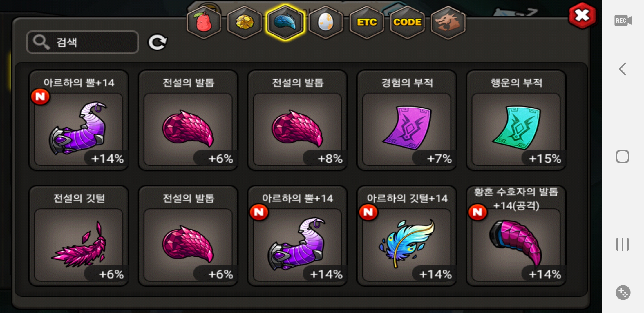This screenshot has width=644, height=313.
Task: Tap the top-left 아르하의 뿔+14 horn item
Action: 79,120
